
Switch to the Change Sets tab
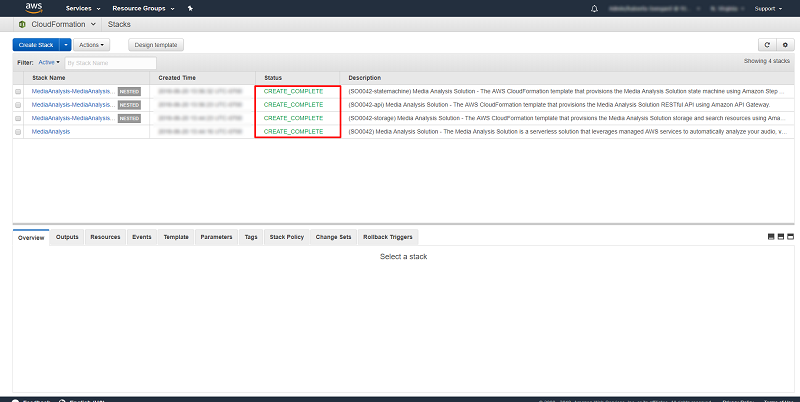(334, 237)
